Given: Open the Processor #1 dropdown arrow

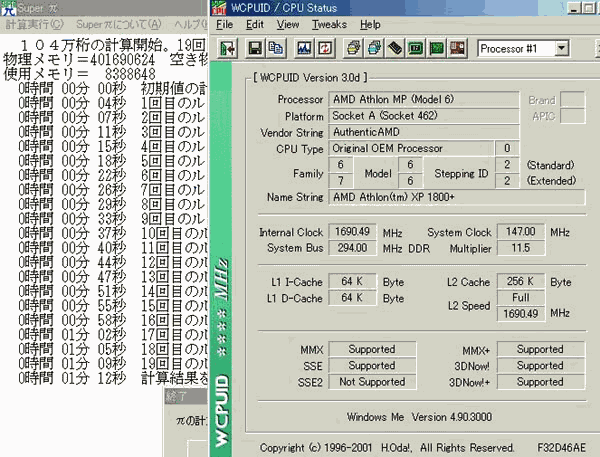Looking at the screenshot, I should click(561, 49).
